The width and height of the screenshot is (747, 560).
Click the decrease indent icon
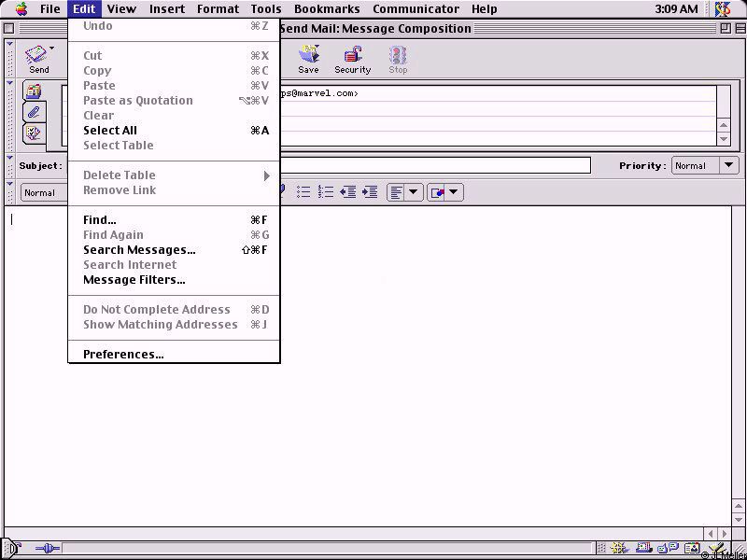click(x=347, y=192)
